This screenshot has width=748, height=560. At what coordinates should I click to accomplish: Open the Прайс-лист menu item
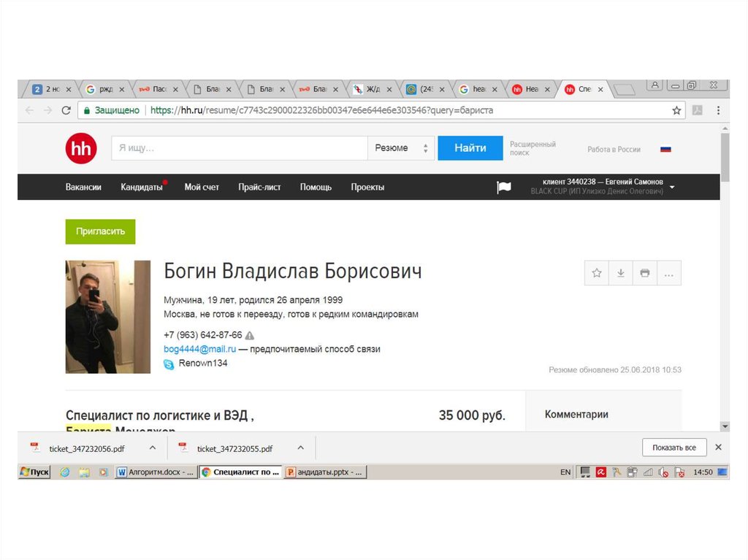[259, 187]
